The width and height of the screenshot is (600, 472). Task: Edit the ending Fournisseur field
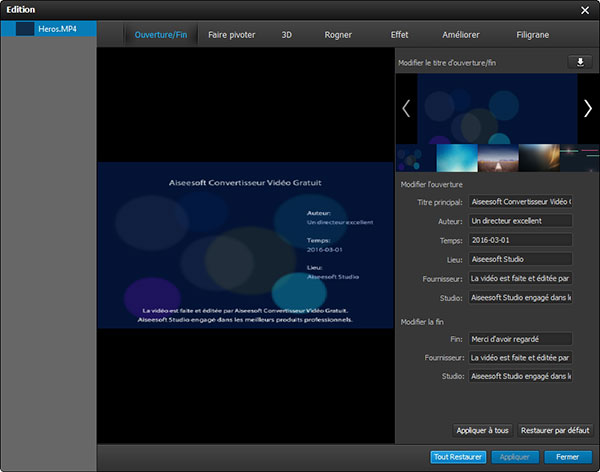(520, 358)
